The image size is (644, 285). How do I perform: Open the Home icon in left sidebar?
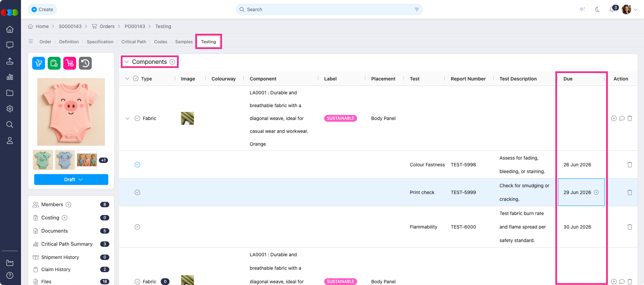coord(10,29)
